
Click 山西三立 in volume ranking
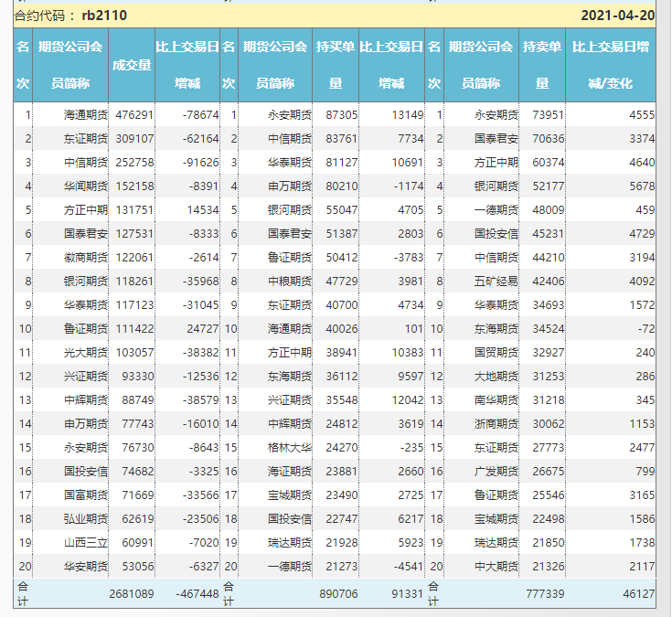coord(86,543)
